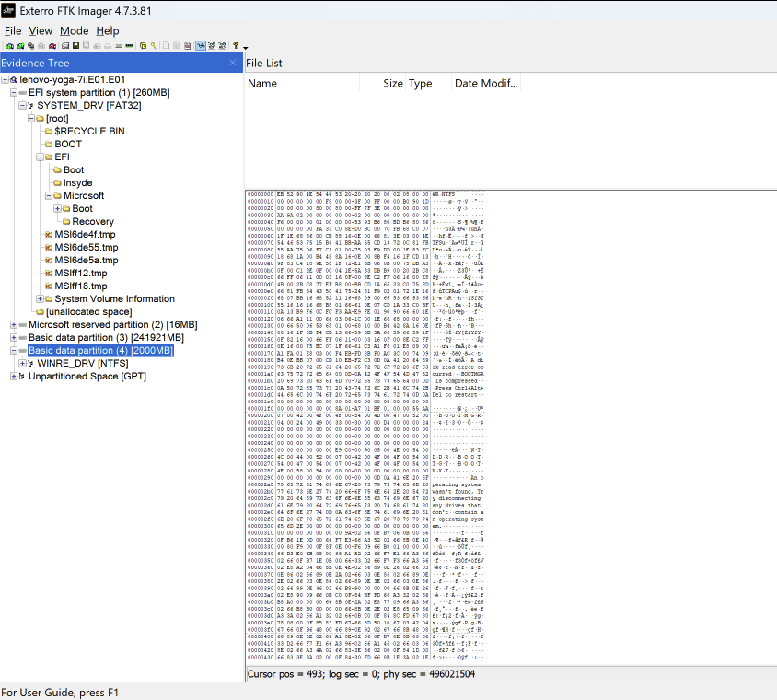Open the View menu

coord(41,30)
